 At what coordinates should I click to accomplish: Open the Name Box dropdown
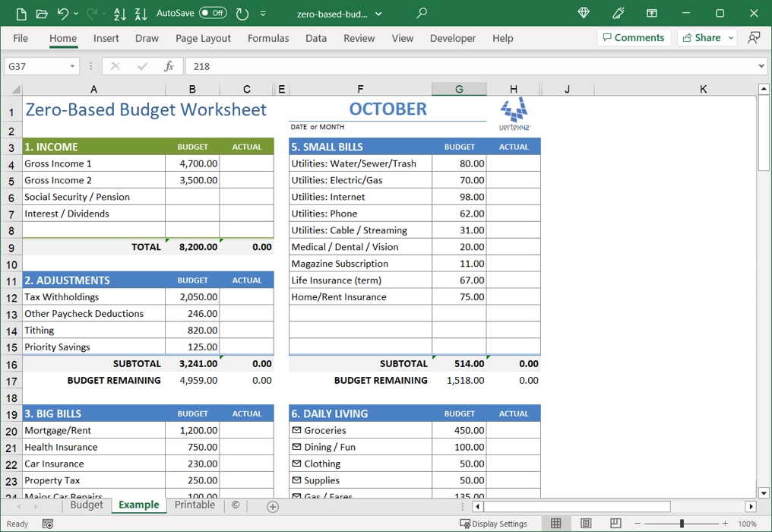pyautogui.click(x=73, y=66)
